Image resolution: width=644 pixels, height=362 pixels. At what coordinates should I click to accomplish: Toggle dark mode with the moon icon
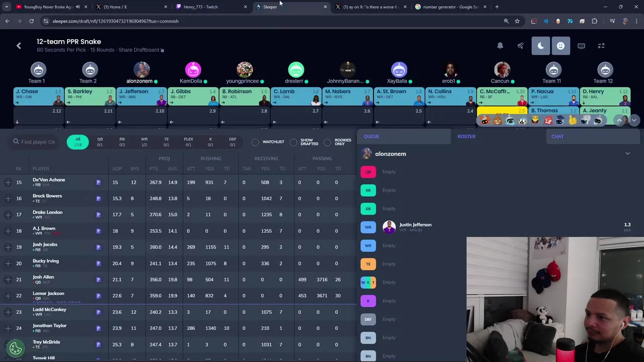coord(541,46)
